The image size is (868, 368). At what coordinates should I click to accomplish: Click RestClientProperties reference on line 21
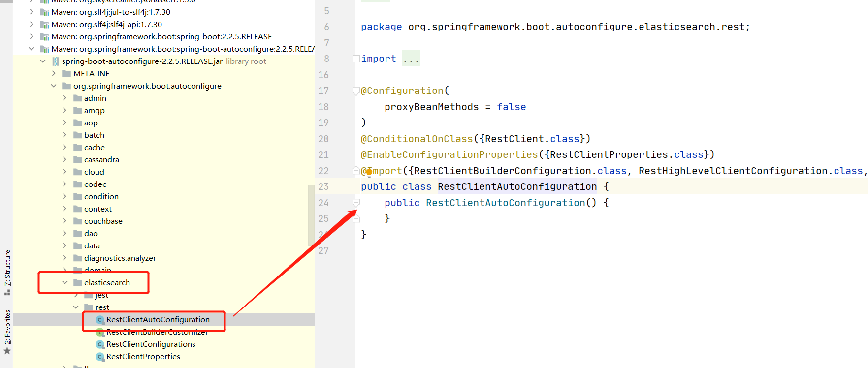[x=609, y=155]
